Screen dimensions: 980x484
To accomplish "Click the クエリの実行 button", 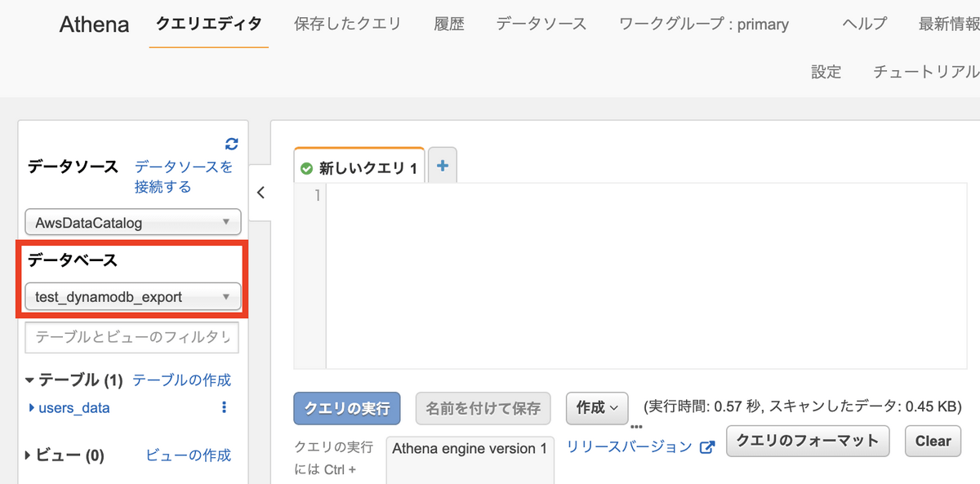I will pyautogui.click(x=347, y=408).
